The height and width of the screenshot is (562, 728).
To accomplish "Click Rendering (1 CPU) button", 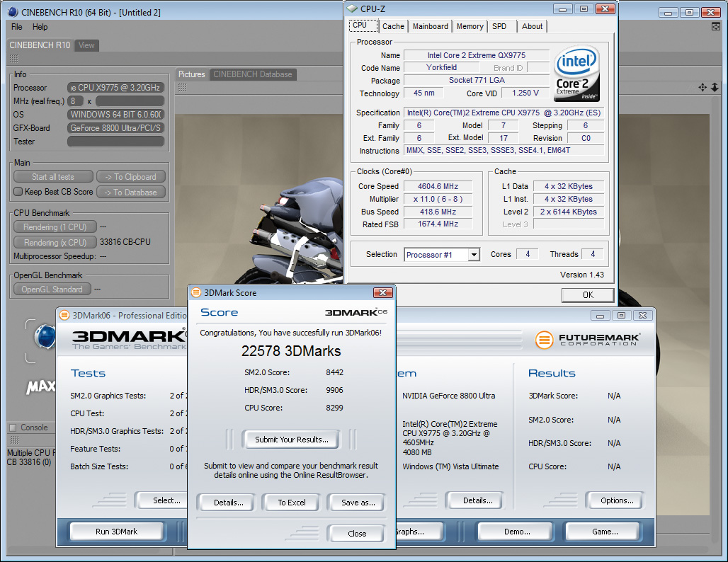I will click(x=55, y=227).
